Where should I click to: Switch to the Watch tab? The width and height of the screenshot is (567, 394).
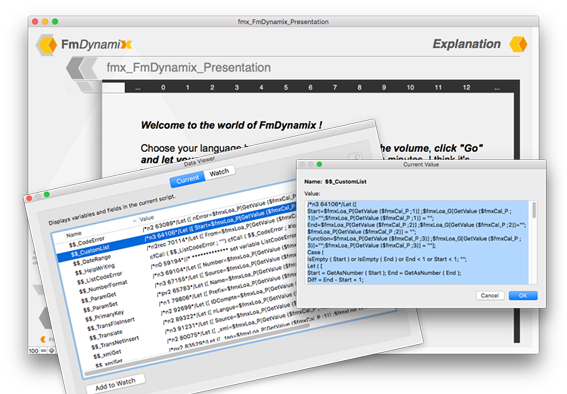click(x=219, y=172)
